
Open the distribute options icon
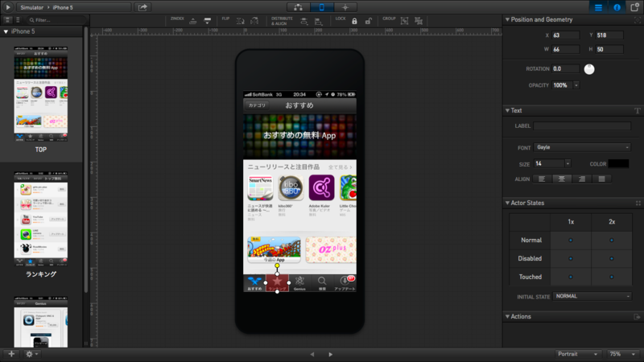pyautogui.click(x=304, y=22)
